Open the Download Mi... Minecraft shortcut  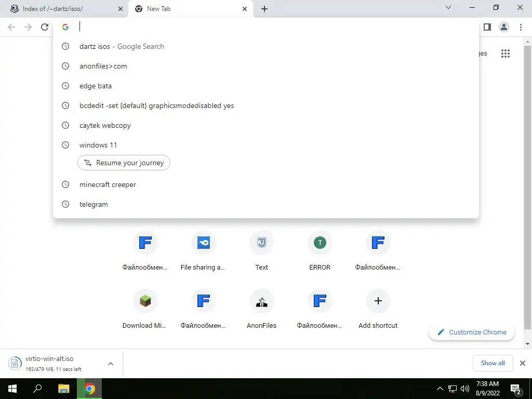click(145, 310)
